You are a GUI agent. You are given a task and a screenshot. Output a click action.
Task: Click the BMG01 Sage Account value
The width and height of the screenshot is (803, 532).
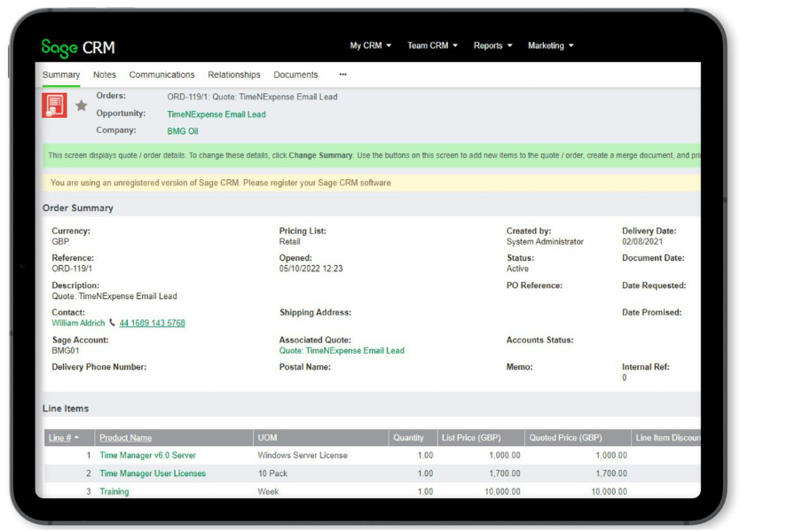[66, 351]
